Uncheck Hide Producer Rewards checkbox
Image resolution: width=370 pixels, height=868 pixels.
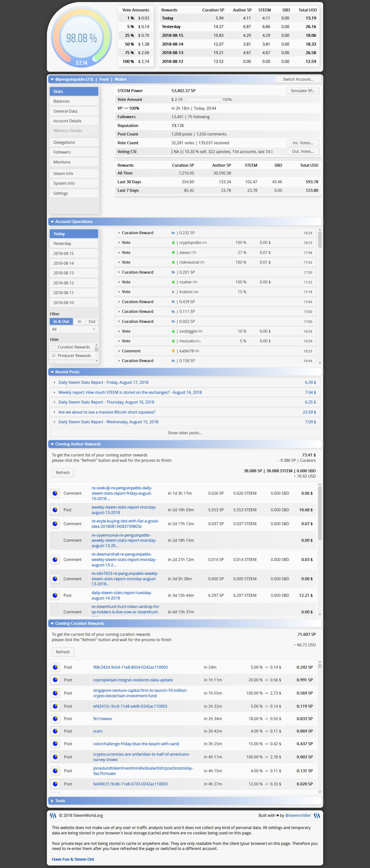pos(54,356)
